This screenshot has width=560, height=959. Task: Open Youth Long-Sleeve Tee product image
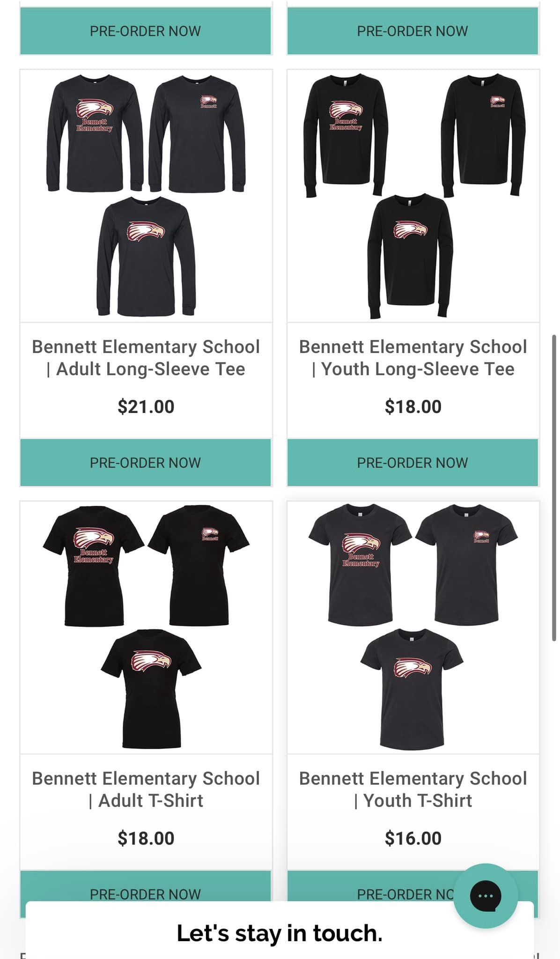pyautogui.click(x=413, y=196)
